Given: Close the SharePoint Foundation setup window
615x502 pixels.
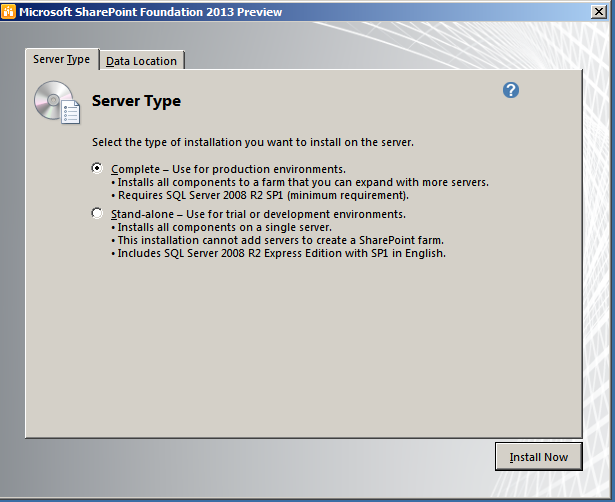Looking at the screenshot, I should (x=599, y=12).
